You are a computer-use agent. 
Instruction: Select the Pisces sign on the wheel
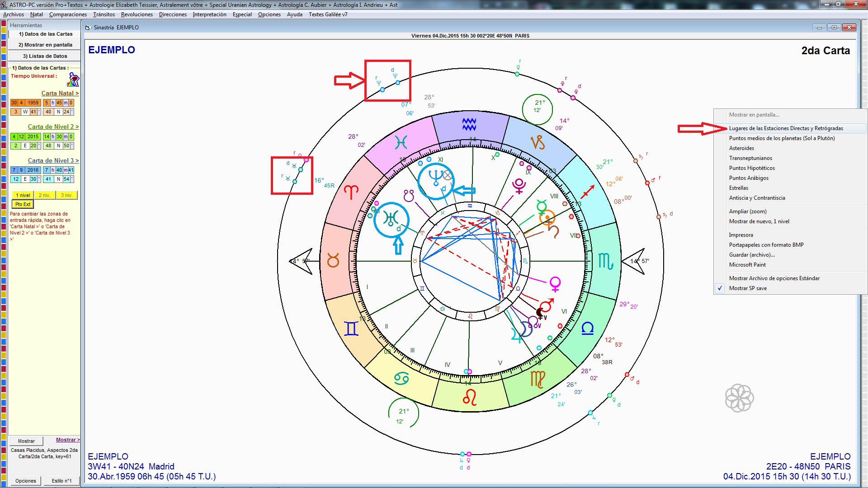pyautogui.click(x=401, y=143)
